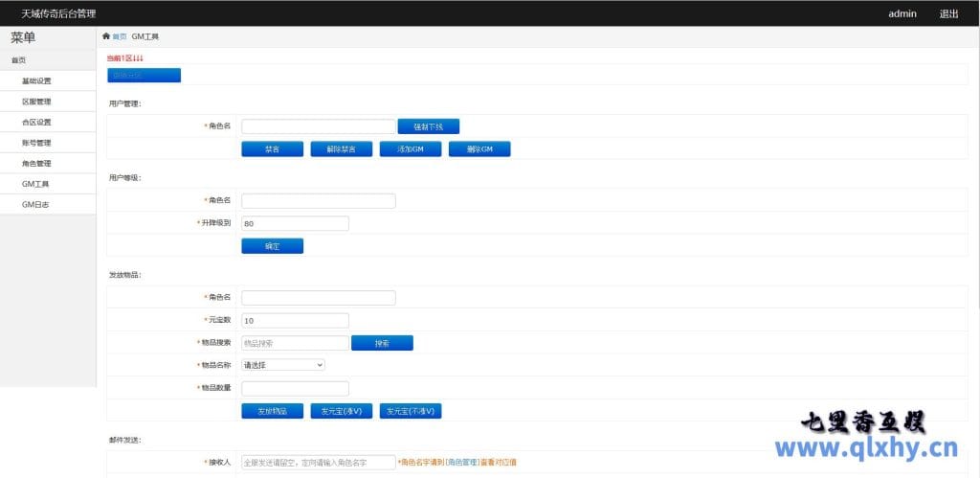Select 合区设置 from the left menu
This screenshot has height=478, width=980.
[36, 122]
